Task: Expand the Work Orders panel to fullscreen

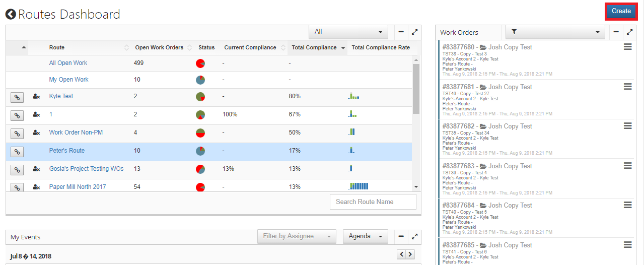Action: 629,32
